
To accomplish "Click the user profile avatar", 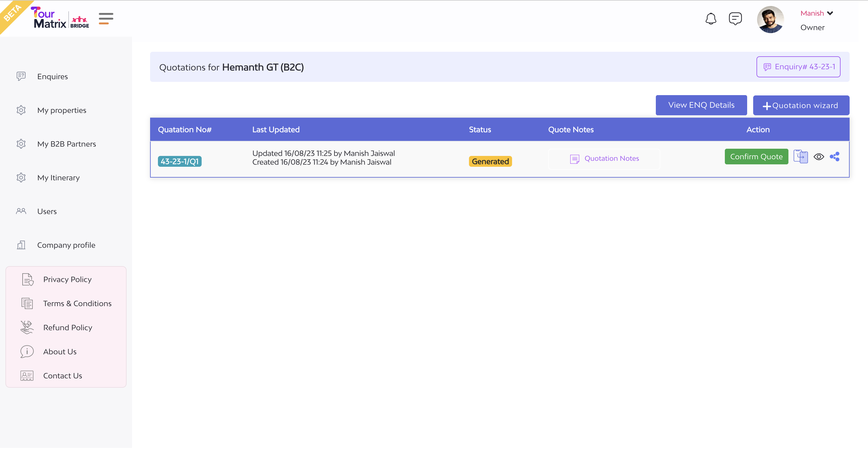I will 770,20.
